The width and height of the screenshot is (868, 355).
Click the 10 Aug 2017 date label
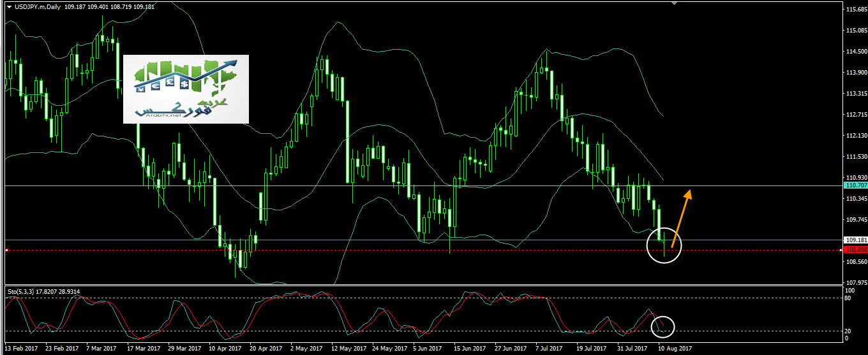coord(675,349)
